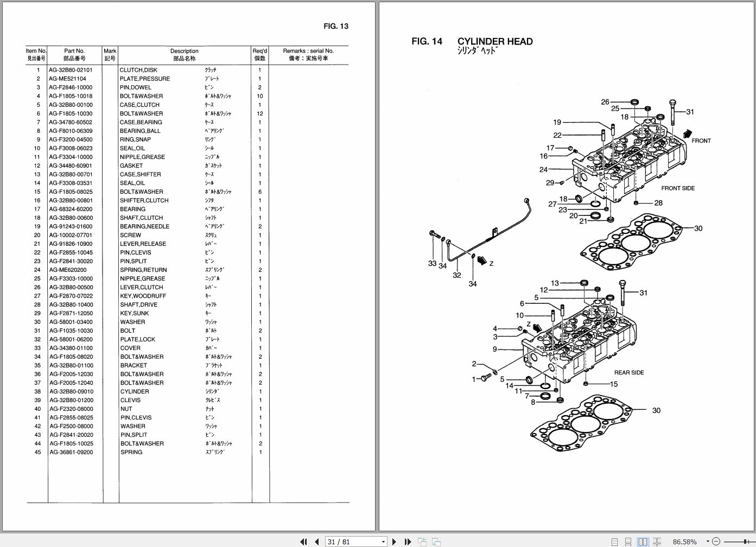Zoom out using the minus icon
The height and width of the screenshot is (547, 756).
click(716, 542)
